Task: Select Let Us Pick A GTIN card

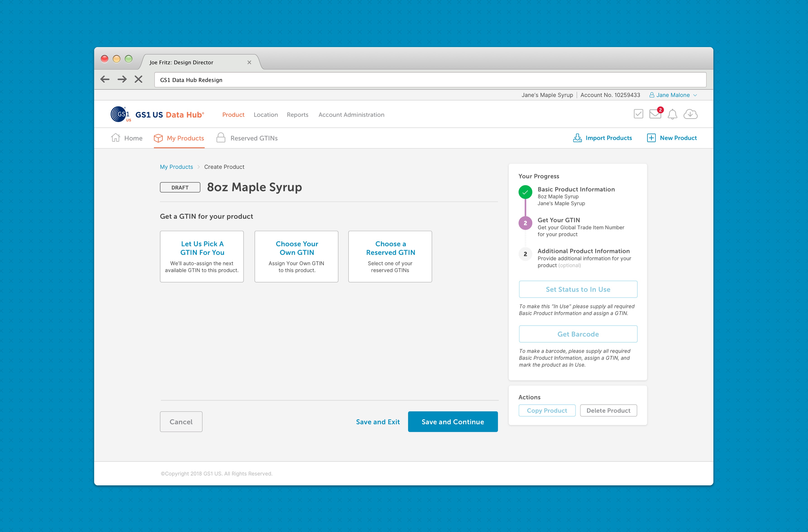Action: tap(202, 256)
